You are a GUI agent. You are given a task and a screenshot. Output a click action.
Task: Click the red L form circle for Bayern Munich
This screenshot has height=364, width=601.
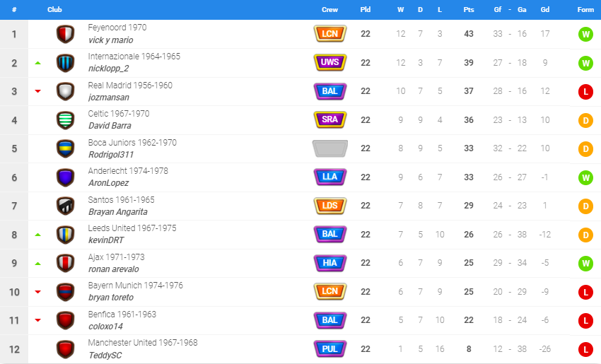(585, 292)
